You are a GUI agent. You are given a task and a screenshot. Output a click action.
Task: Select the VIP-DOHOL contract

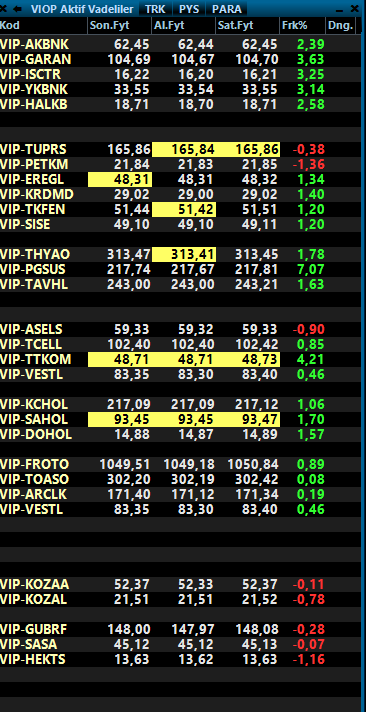(181, 434)
